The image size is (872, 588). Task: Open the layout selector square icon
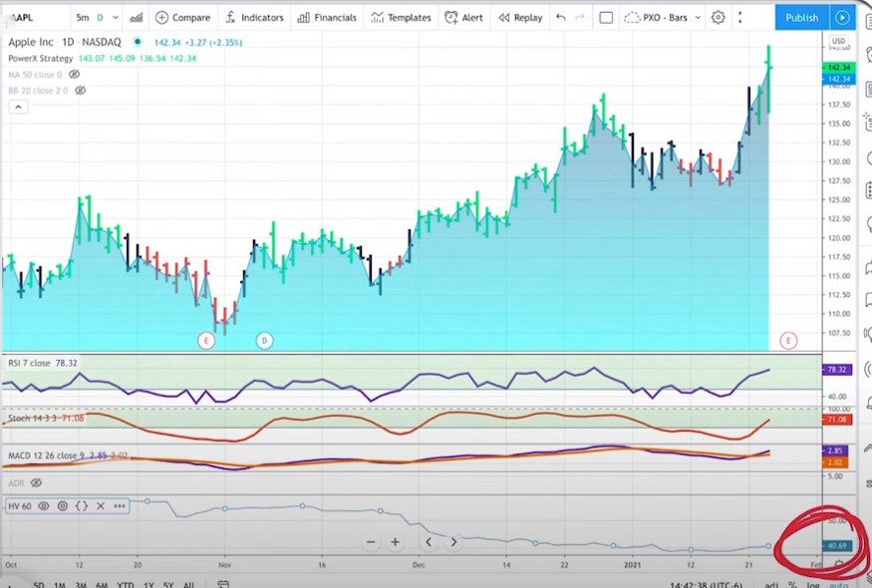click(606, 18)
